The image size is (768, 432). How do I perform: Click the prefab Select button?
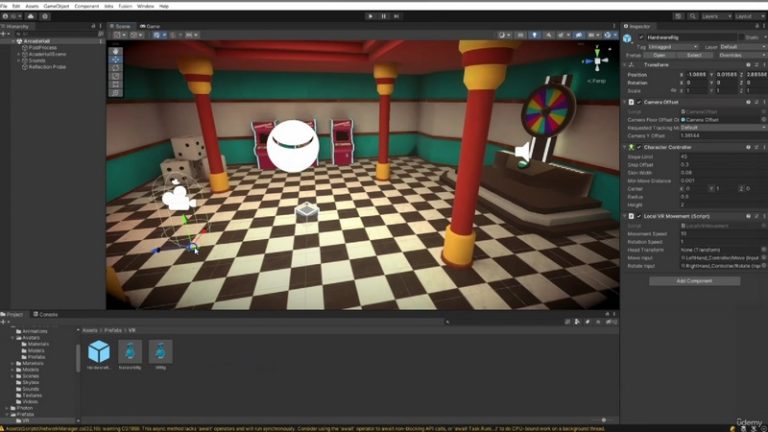(694, 55)
